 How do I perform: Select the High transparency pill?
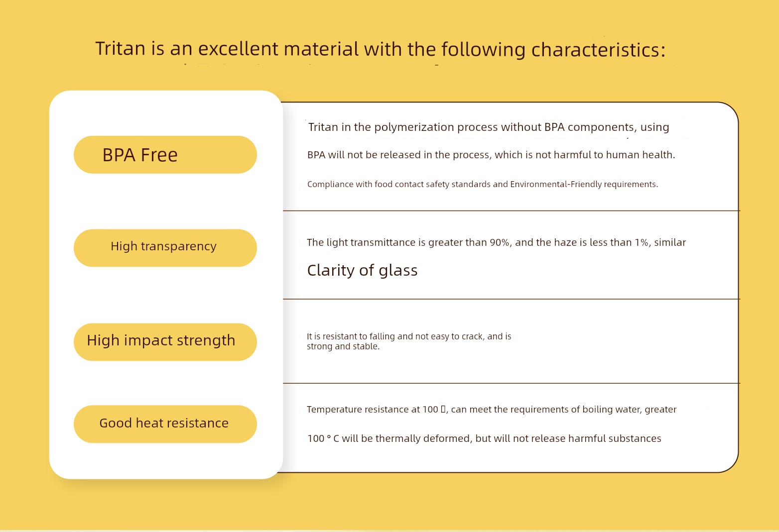(x=165, y=248)
